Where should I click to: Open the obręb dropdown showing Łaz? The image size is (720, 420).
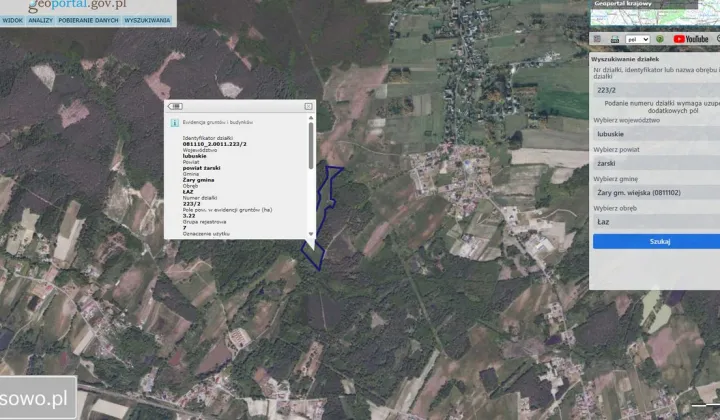[657, 222]
